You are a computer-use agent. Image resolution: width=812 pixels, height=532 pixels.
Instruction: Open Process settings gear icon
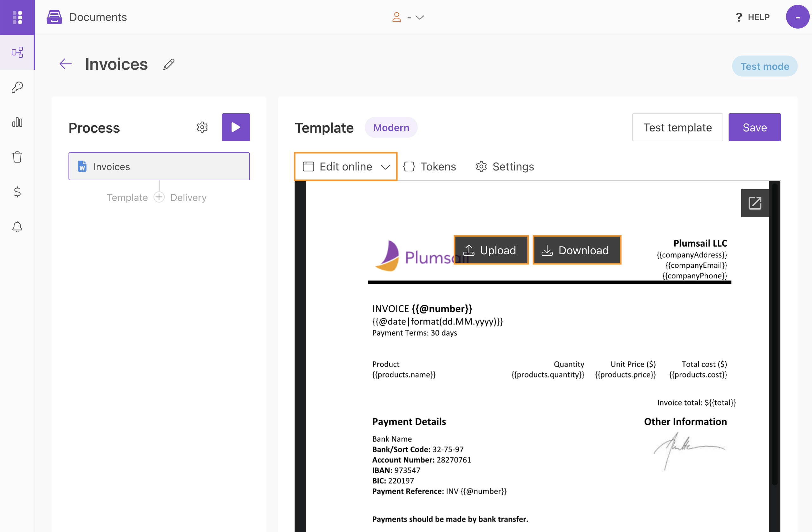pos(202,127)
